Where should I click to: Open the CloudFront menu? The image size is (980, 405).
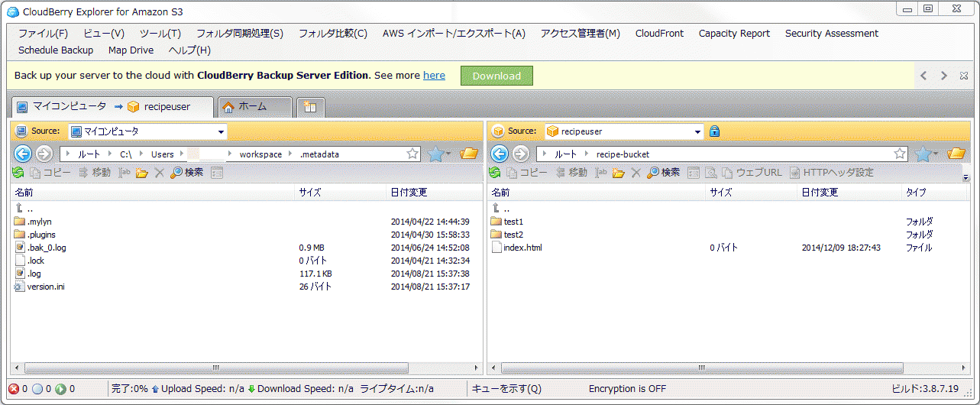click(x=659, y=34)
